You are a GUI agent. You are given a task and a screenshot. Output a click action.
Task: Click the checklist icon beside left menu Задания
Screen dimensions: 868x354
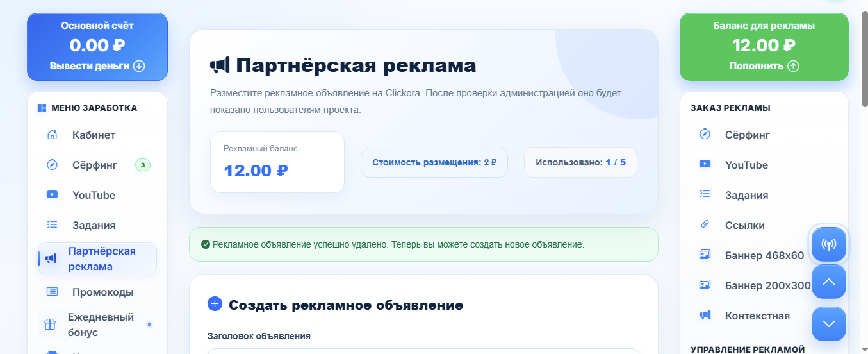click(53, 225)
